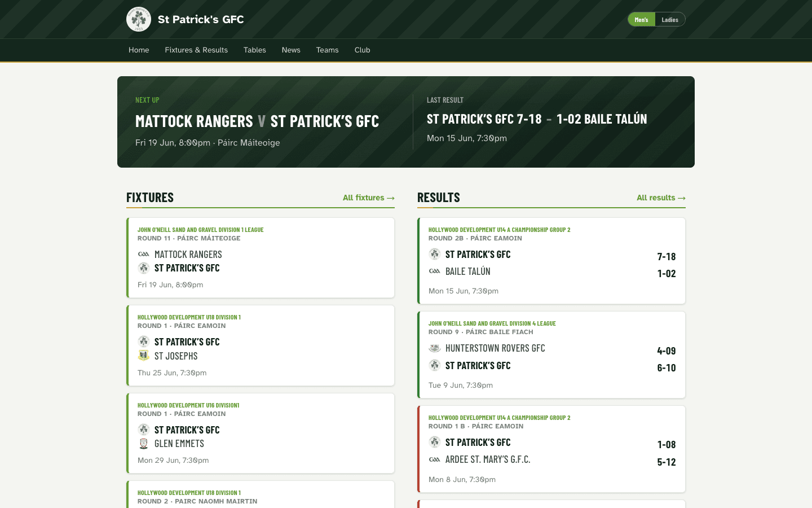Click St Patrick's crest in U16 fixture
This screenshot has width=812, height=508.
tap(144, 430)
